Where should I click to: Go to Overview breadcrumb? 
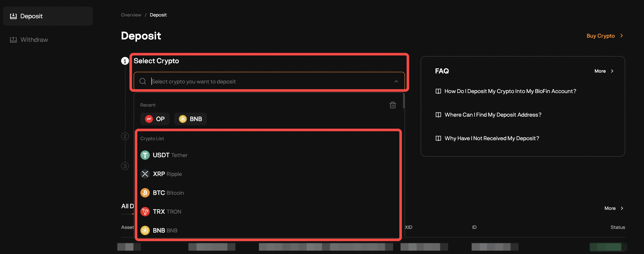pyautogui.click(x=131, y=15)
